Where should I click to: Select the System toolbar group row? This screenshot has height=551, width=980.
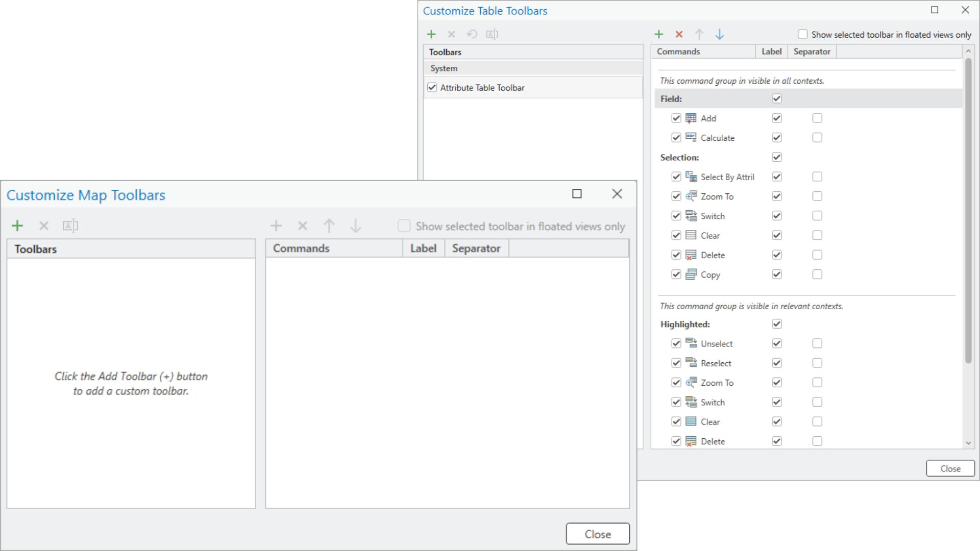click(x=533, y=68)
